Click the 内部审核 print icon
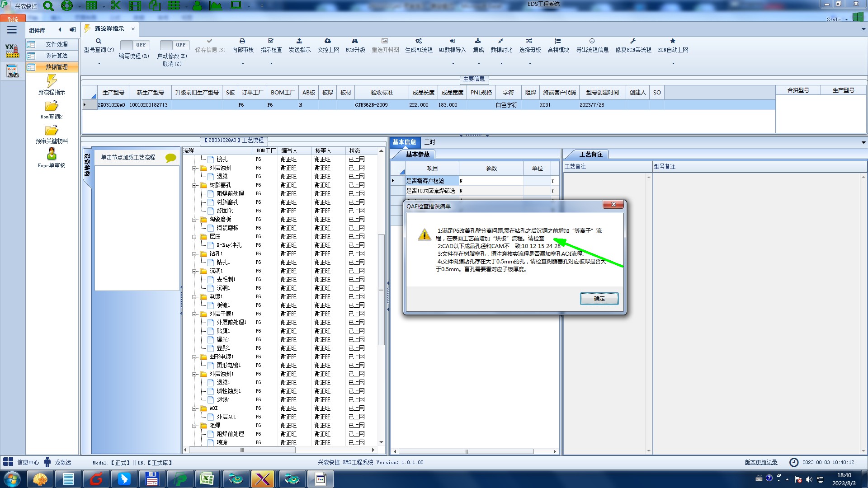The image size is (868, 488). (x=242, y=41)
